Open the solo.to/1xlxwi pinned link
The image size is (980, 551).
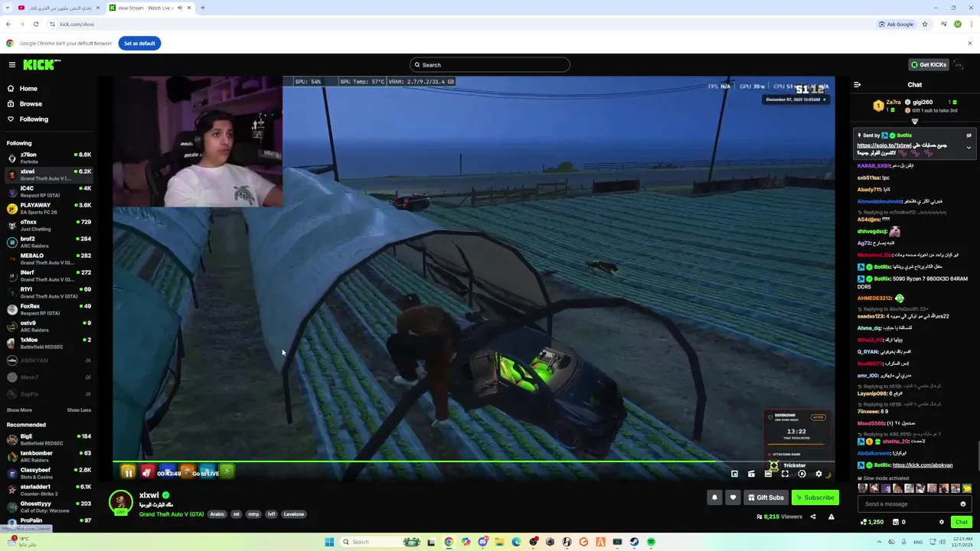point(884,145)
